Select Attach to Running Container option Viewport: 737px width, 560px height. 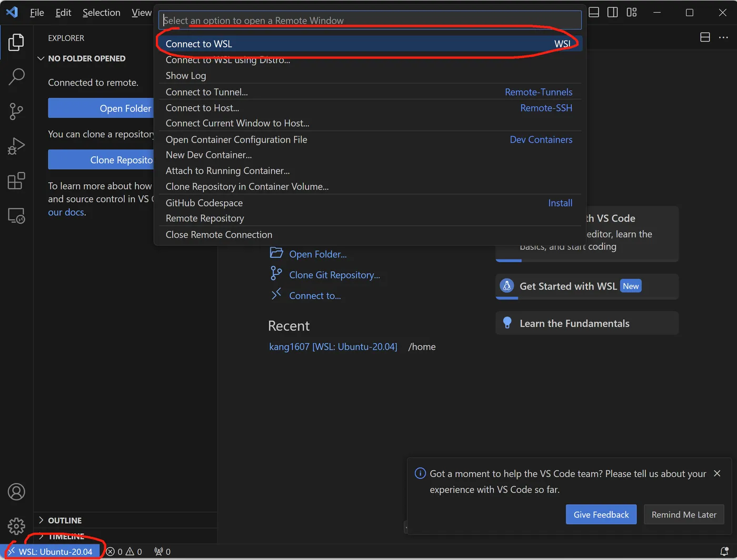(x=370, y=171)
